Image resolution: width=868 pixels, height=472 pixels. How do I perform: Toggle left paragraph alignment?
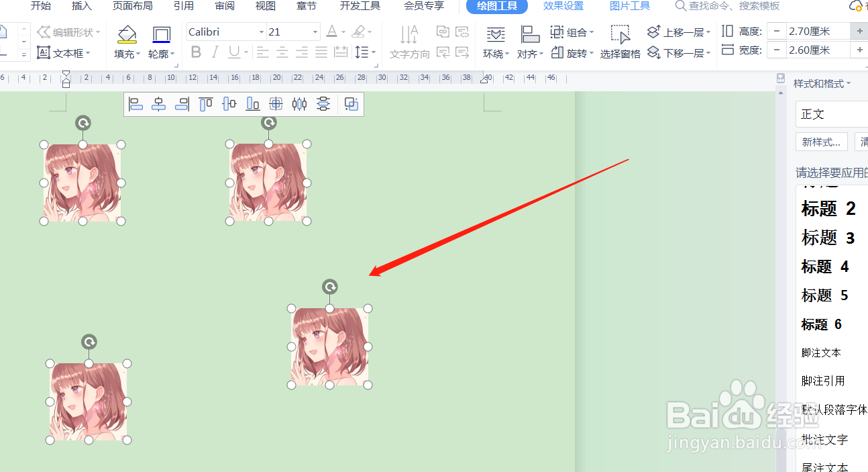[x=263, y=52]
